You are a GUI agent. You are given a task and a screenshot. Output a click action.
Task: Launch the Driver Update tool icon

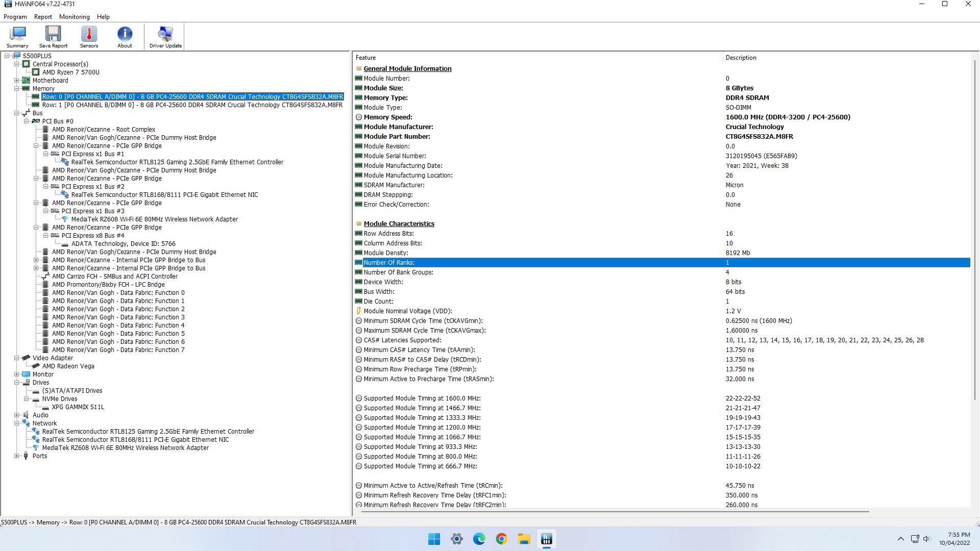(x=165, y=37)
